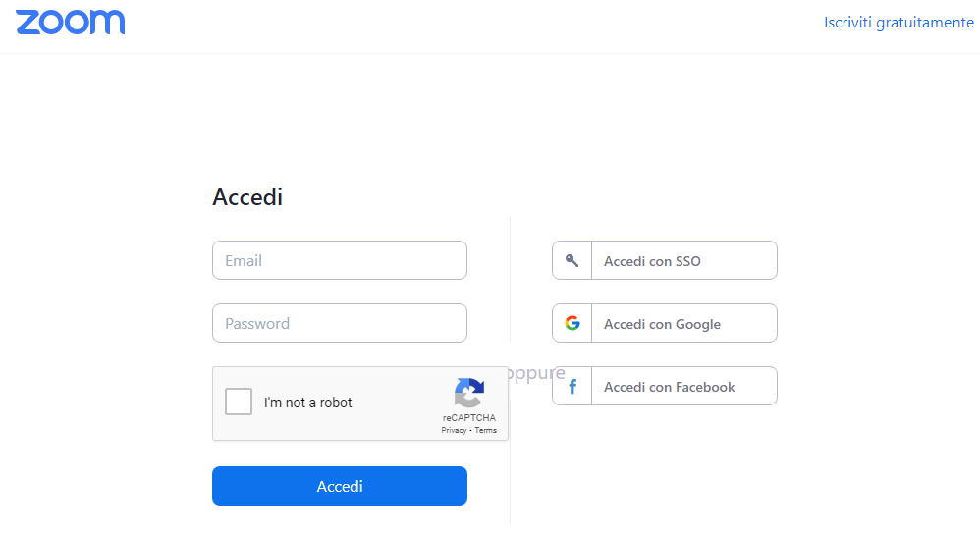Focus the Password input field
This screenshot has height=538, width=980.
tap(339, 323)
